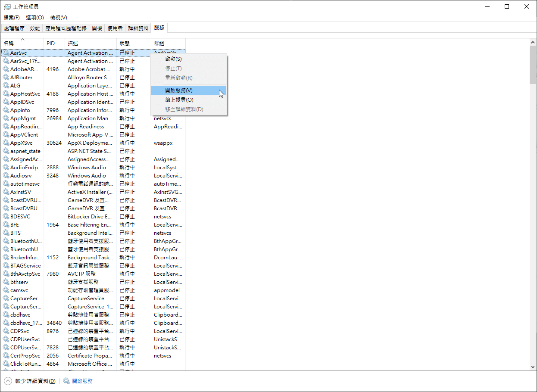Screen dimensions: 537x392
Task: Click the gear icon beside AJRouter service
Action: 6,78
